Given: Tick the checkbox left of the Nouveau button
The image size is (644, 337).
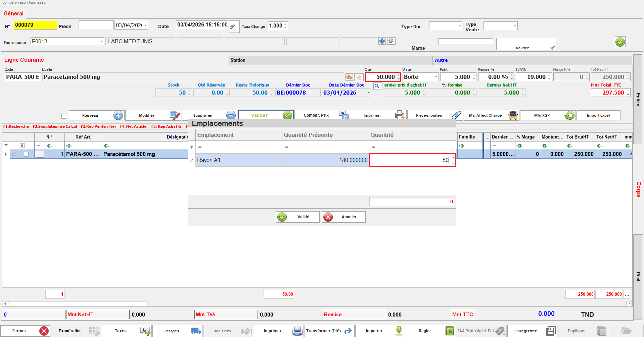Looking at the screenshot, I should [x=64, y=116].
